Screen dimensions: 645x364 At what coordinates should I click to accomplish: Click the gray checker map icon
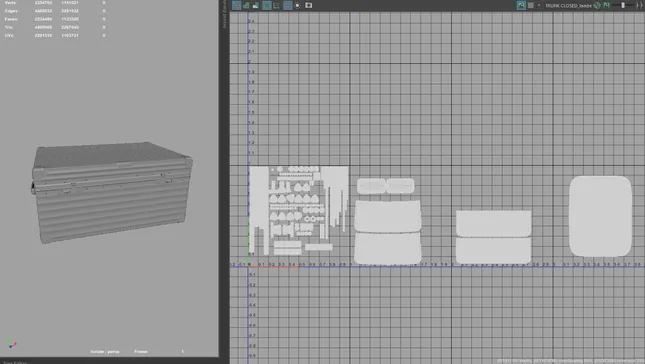(x=531, y=5)
